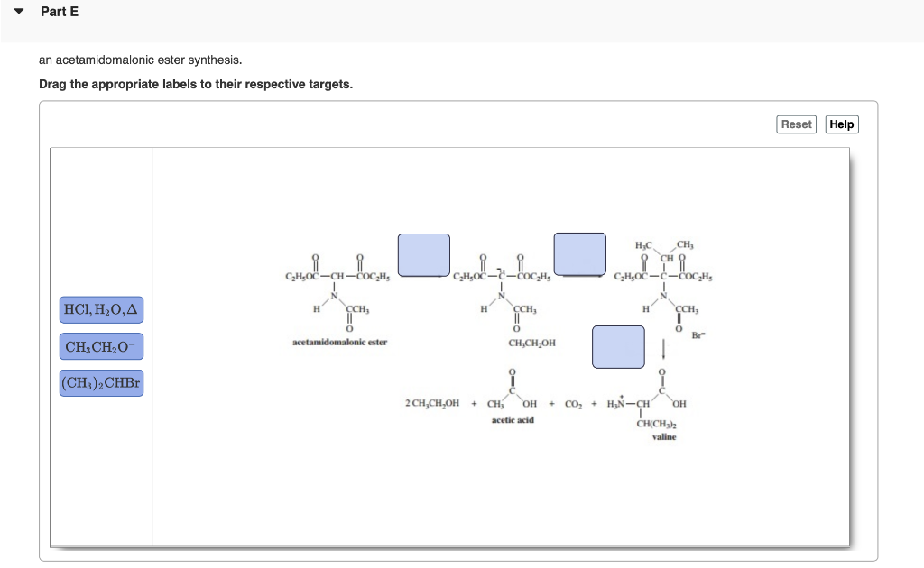Click the valine structure label
Viewport: 924px width, 568px height.
click(x=664, y=437)
